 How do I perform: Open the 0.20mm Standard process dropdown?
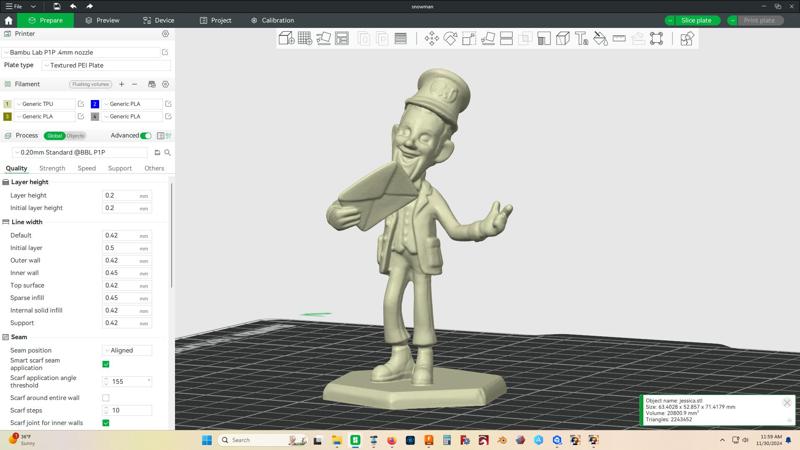pos(80,153)
